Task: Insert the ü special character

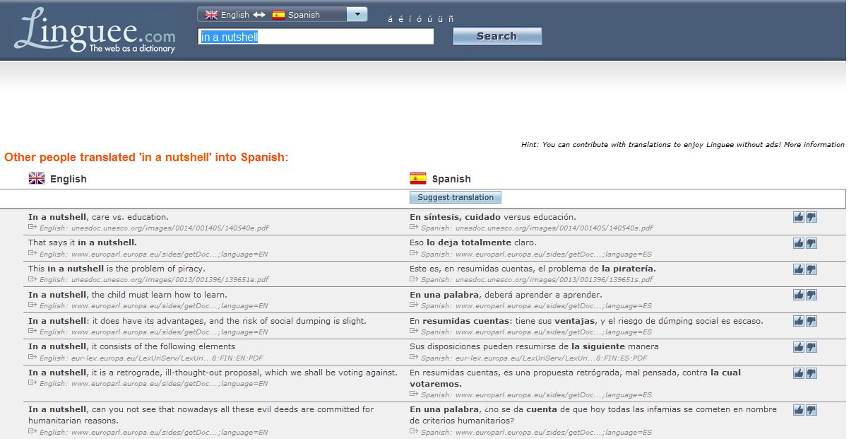Action: tap(441, 20)
